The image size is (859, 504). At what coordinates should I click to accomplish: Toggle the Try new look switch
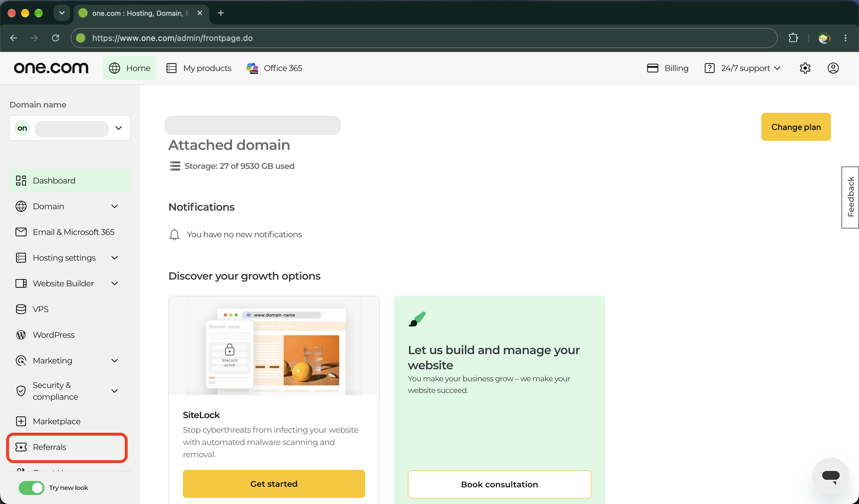coord(31,488)
